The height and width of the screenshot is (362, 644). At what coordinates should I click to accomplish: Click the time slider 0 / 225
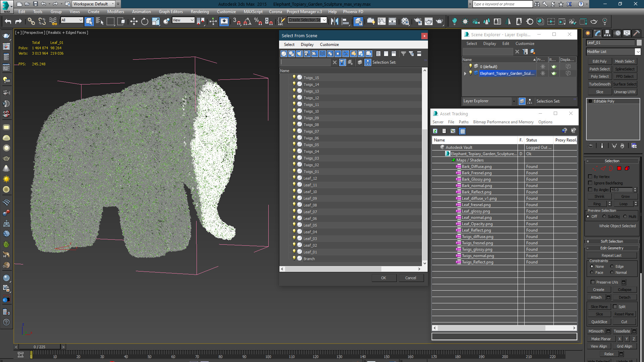pos(40,347)
